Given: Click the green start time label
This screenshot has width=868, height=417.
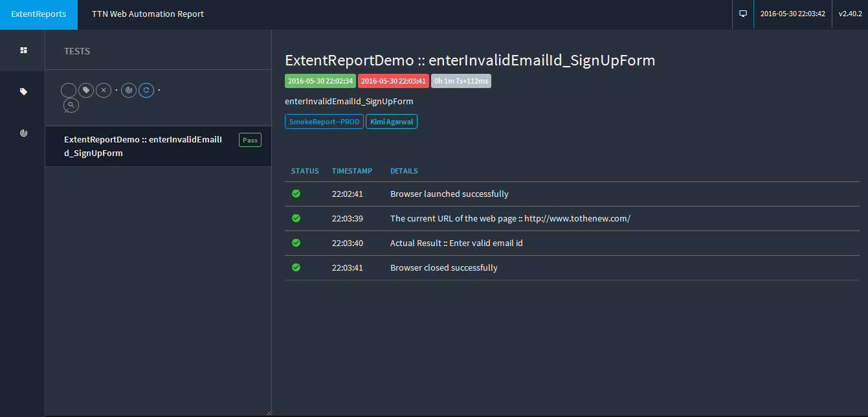Looking at the screenshot, I should 320,81.
